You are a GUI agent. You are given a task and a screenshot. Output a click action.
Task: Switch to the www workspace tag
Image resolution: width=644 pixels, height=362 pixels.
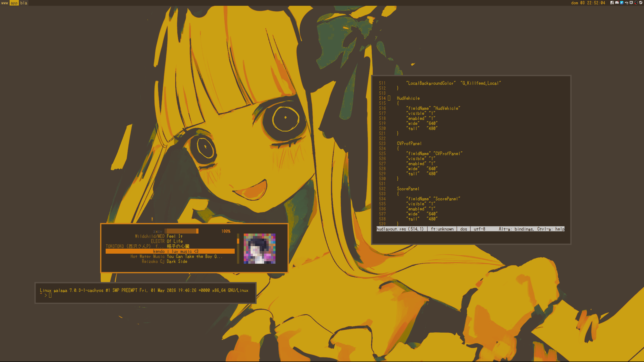click(5, 3)
